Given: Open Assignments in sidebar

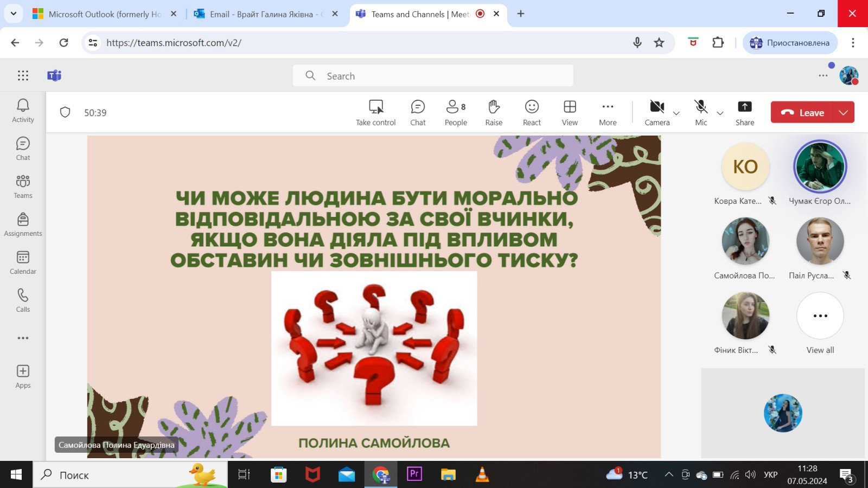Looking at the screenshot, I should pyautogui.click(x=23, y=224).
